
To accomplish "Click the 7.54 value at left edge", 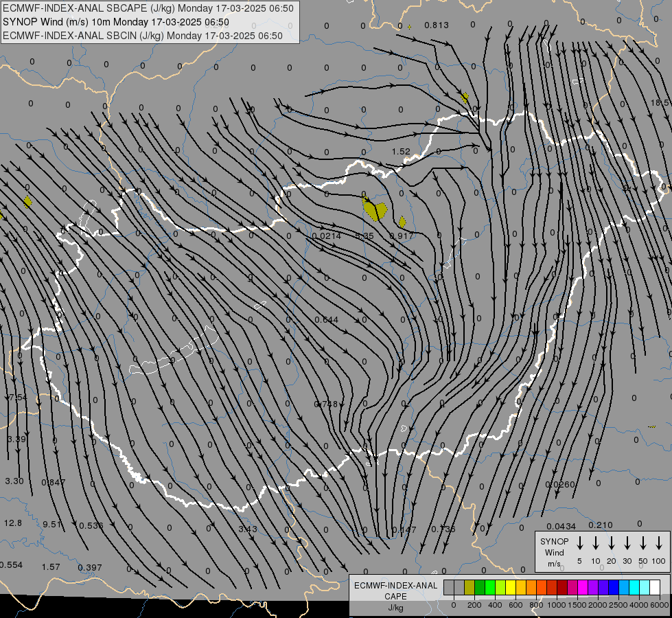I will [18, 397].
